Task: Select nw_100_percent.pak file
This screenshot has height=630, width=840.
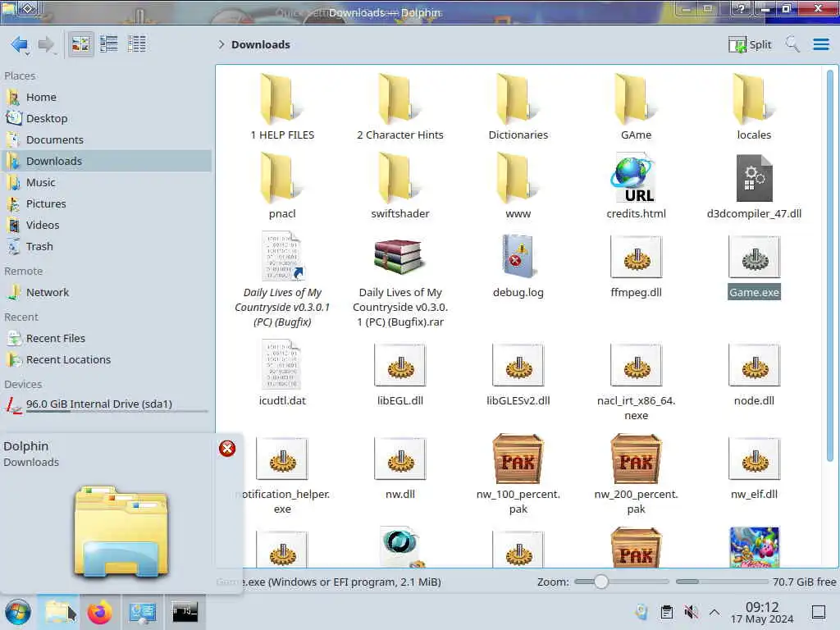Action: pos(518,473)
